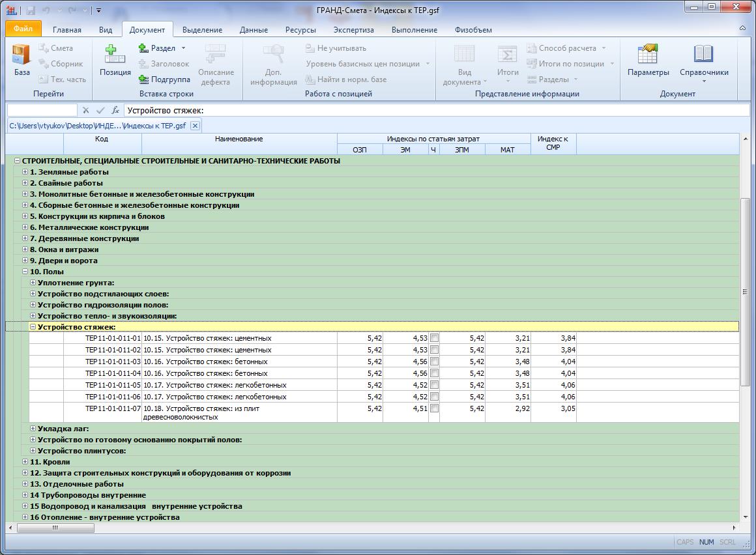Close the Индексы к ТЕР.gsf document tab
Image resolution: width=756 pixels, height=555 pixels.
[195, 126]
